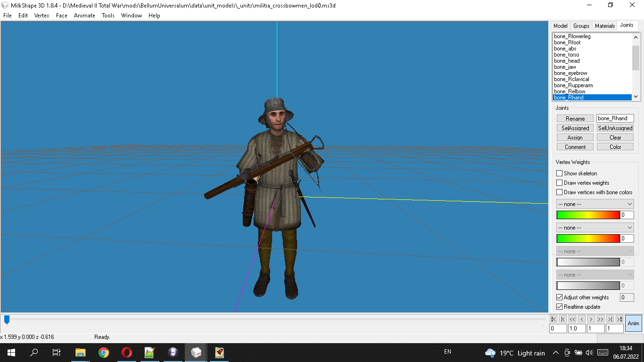Click the Assign button
644x362 pixels.
575,138
